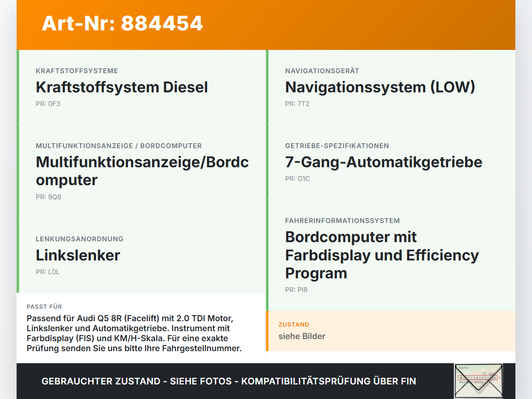This screenshot has width=532, height=399.
Task: Select the Art-Nr: 884454 heading
Action: (x=122, y=23)
